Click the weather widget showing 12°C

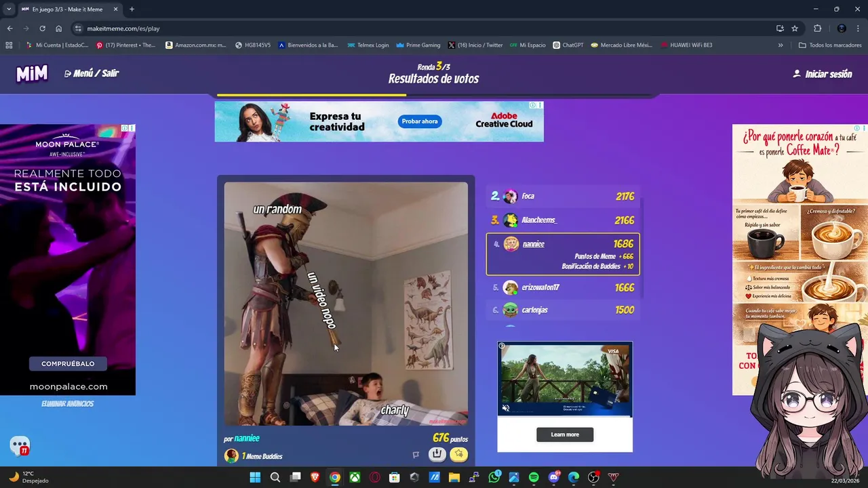point(28,477)
